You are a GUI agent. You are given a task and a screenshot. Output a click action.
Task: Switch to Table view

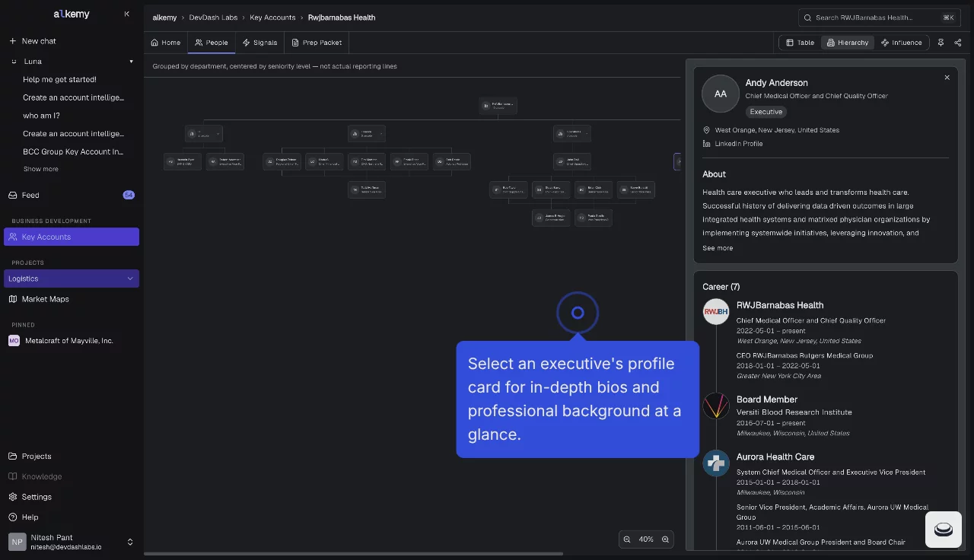coord(800,43)
